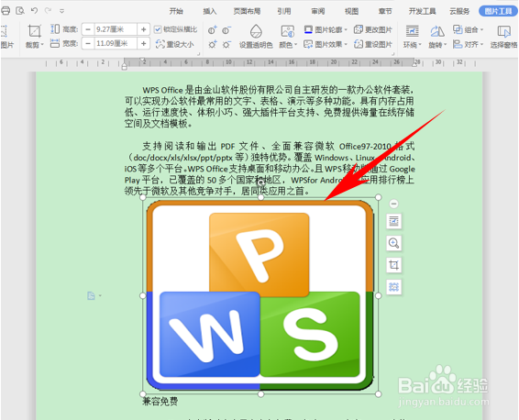Open picture style group dialog launcher

tap(392, 53)
